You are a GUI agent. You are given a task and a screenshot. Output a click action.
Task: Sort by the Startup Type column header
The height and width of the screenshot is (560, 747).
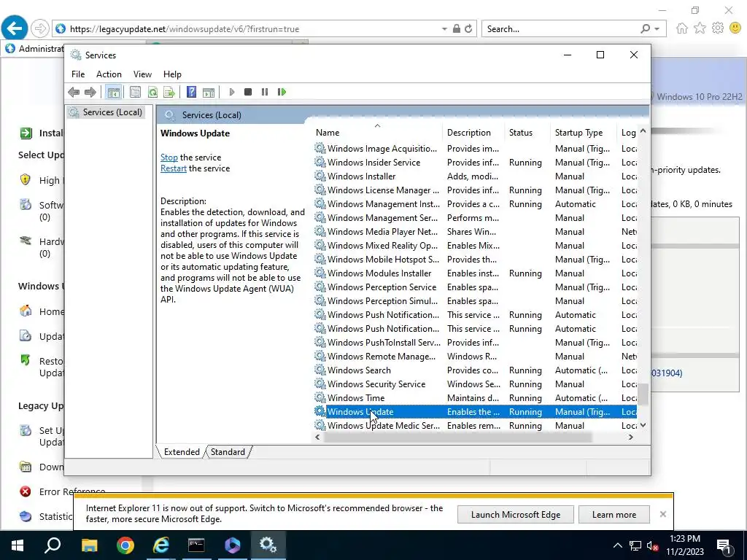(583, 133)
